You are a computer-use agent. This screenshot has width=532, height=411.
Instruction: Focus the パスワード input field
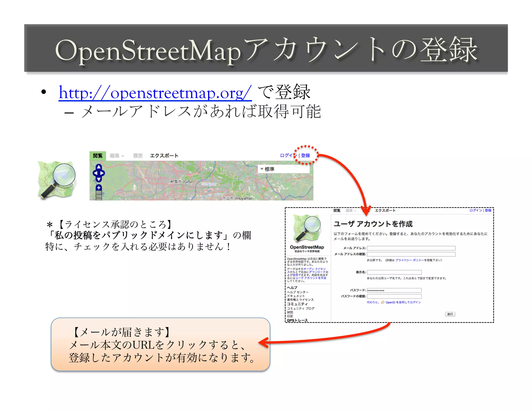(394, 290)
